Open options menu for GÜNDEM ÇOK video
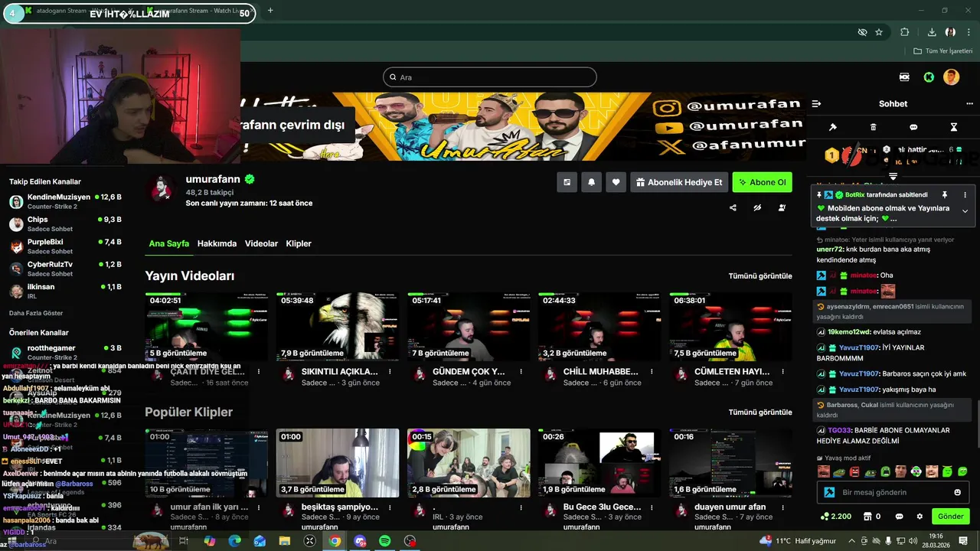Image resolution: width=980 pixels, height=551 pixels. [521, 372]
